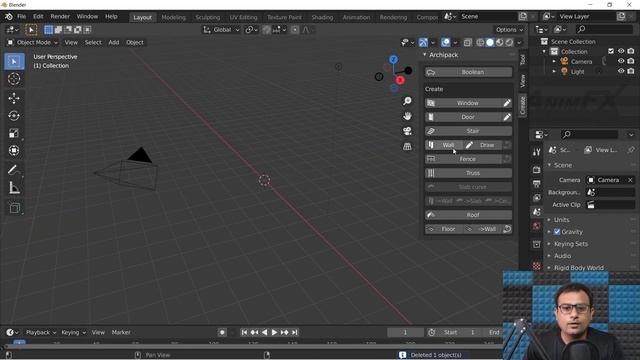Image resolution: width=640 pixels, height=360 pixels.
Task: Toggle auto keying record button
Action: pos(222,333)
